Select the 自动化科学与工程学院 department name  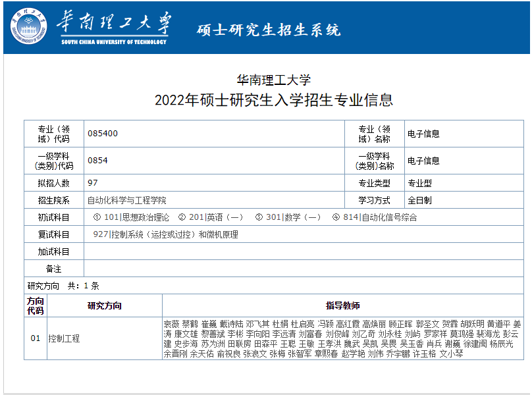click(x=127, y=200)
